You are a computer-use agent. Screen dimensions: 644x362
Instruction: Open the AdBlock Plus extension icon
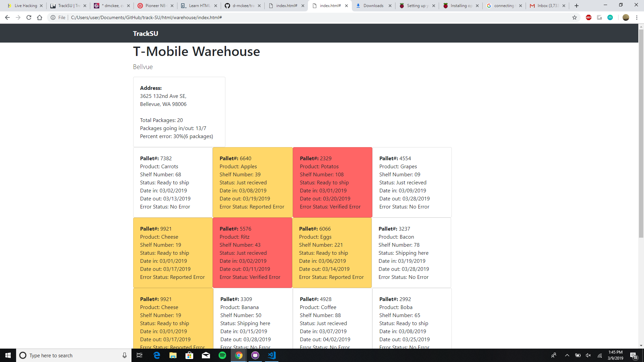tap(589, 17)
